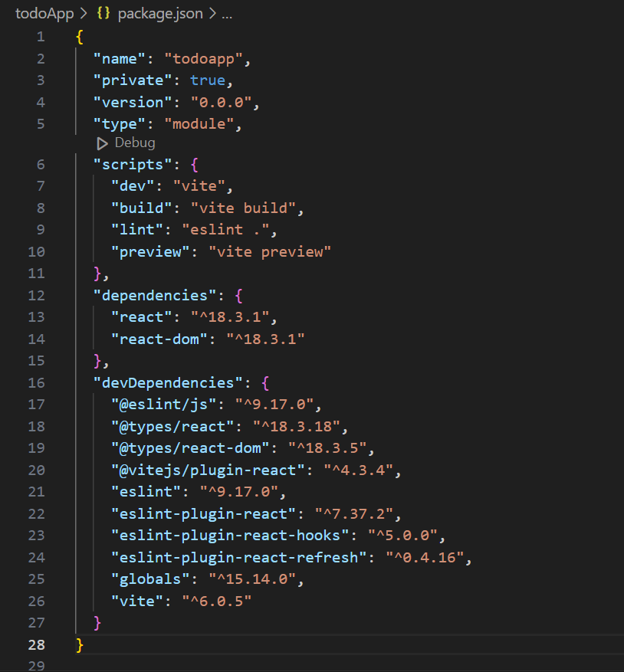Click the "eslint ." lint value
Screen dimensions: 624x672
(225, 230)
